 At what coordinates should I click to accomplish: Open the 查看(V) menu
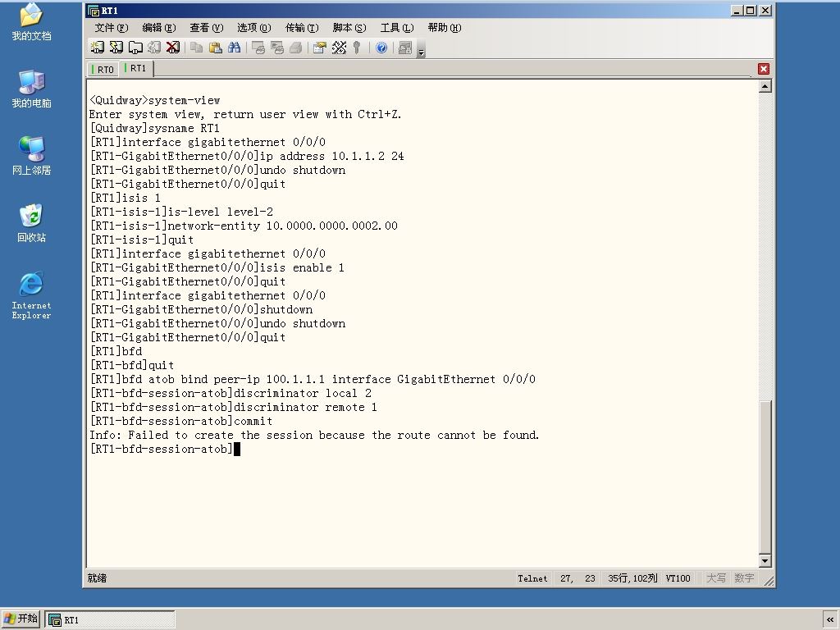[206, 28]
